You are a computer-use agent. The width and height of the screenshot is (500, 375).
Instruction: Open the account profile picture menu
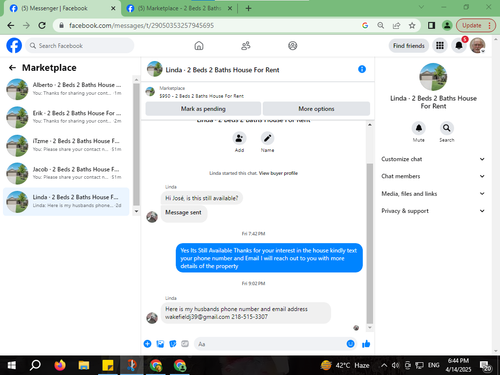[477, 46]
